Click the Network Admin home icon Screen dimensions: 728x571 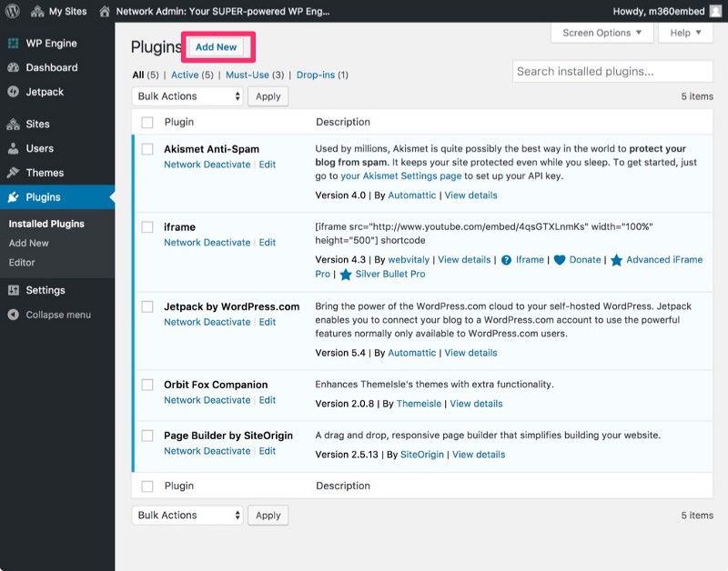(105, 11)
